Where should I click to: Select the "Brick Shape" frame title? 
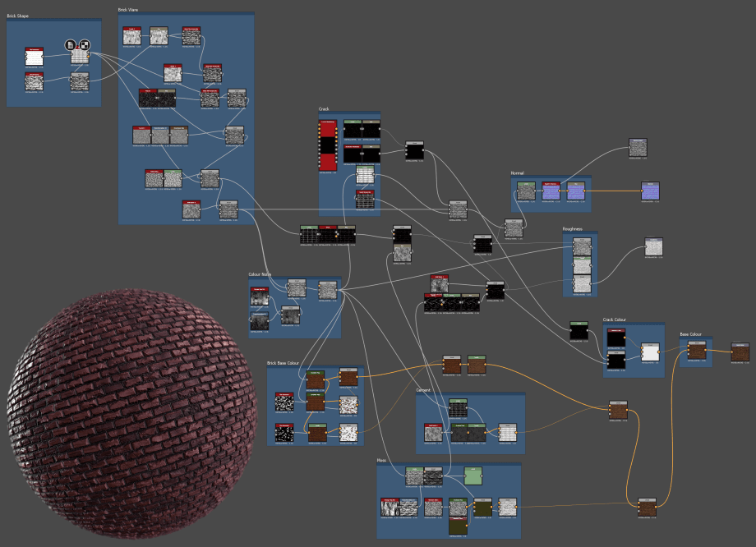(x=18, y=16)
